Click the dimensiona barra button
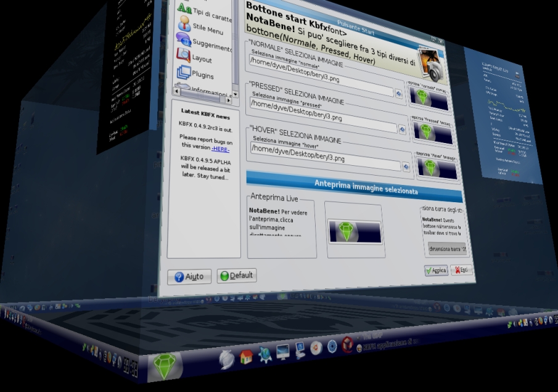Viewport: 558px width, 392px height. click(x=447, y=248)
